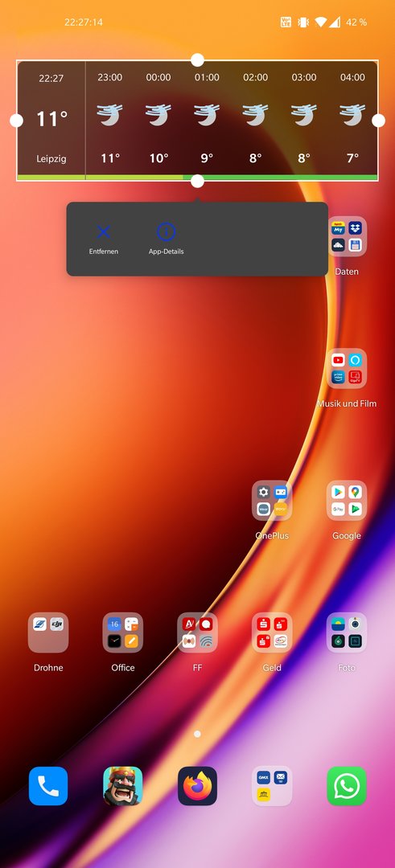Select the widget's right handle
395x868 pixels.
378,121
